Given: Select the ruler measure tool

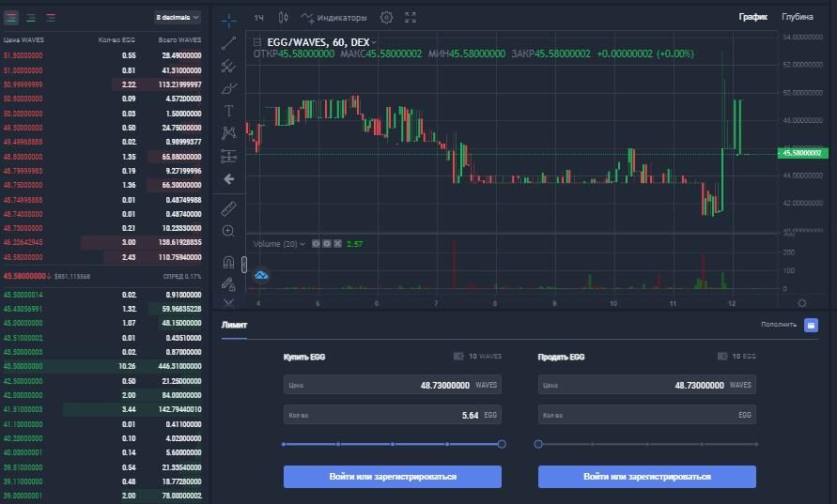Looking at the screenshot, I should 228,208.
